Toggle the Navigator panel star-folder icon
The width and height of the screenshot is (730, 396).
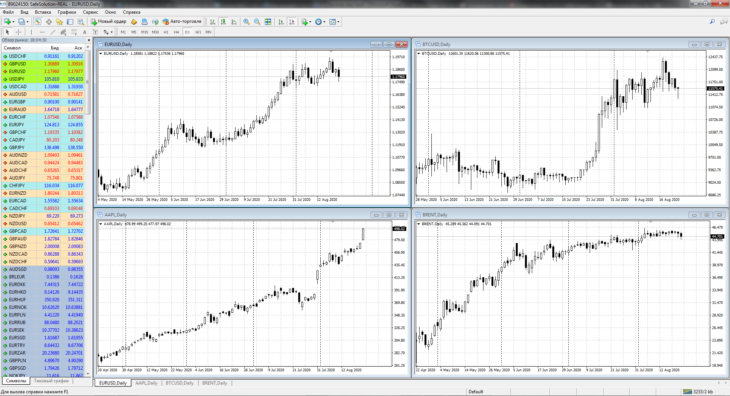(x=59, y=22)
